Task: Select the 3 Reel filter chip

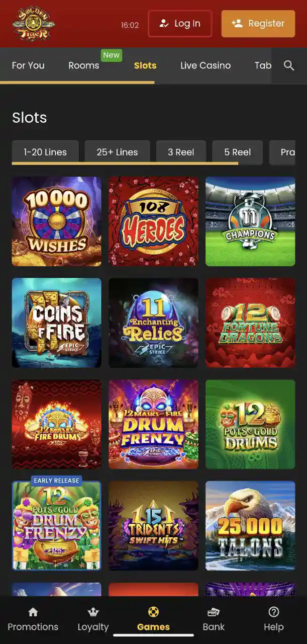Action: [181, 152]
